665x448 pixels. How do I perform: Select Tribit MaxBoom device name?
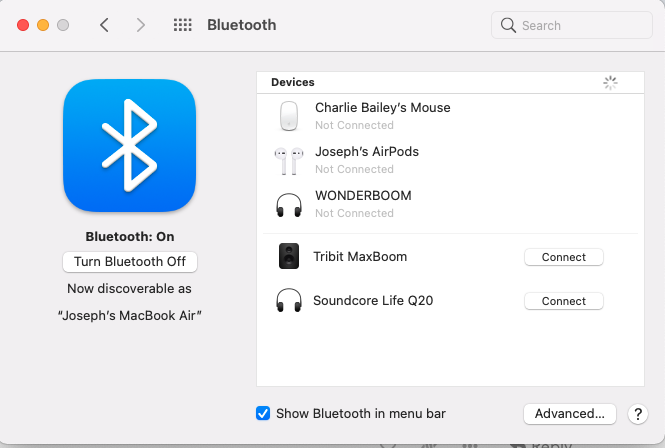coord(360,257)
